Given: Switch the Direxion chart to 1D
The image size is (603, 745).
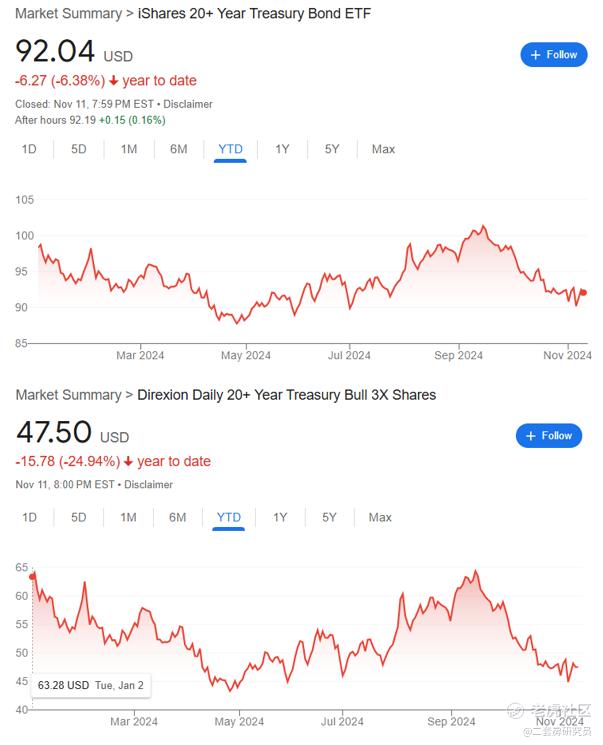Looking at the screenshot, I should [x=29, y=517].
